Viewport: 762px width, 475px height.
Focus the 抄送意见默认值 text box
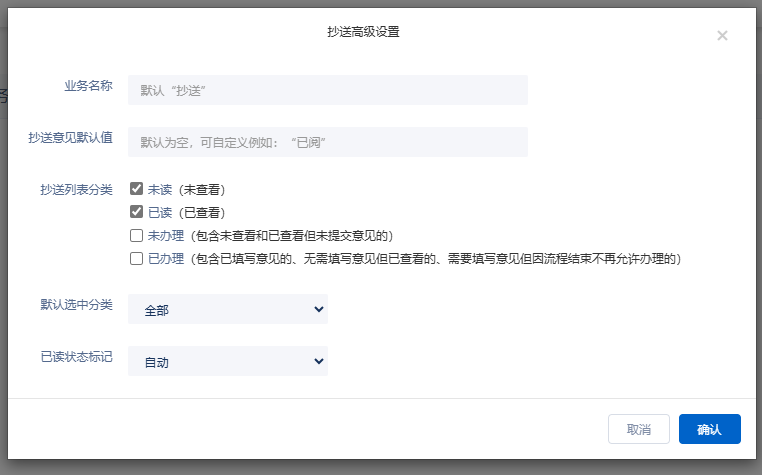pos(327,142)
